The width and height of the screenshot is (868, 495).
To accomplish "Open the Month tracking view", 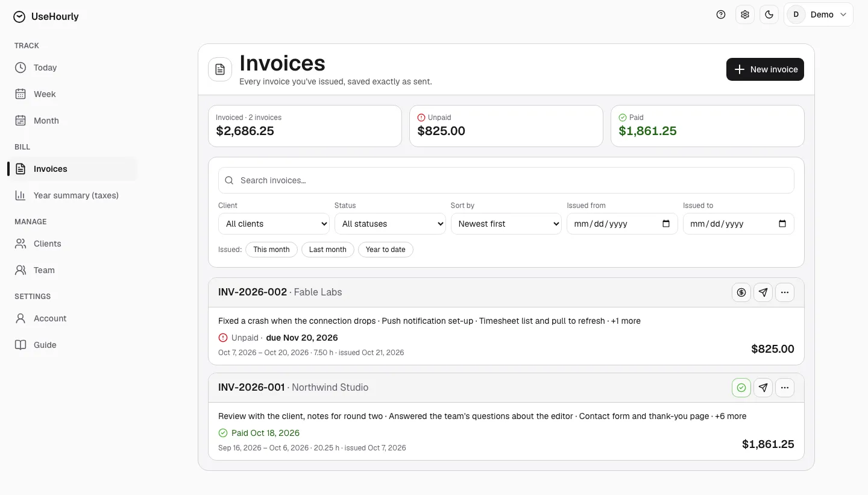I will (x=72, y=121).
